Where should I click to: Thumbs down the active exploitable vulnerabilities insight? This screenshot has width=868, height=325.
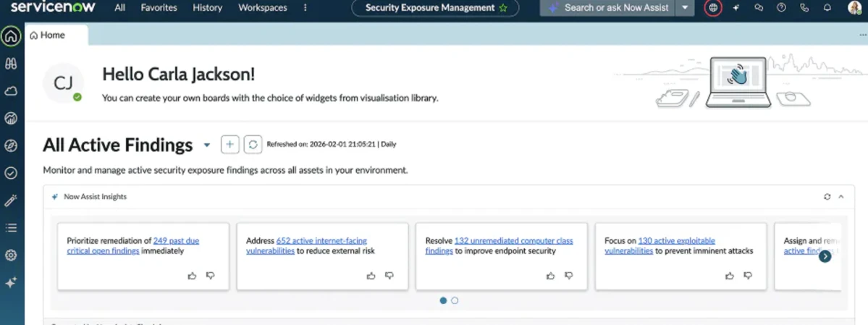coord(748,275)
